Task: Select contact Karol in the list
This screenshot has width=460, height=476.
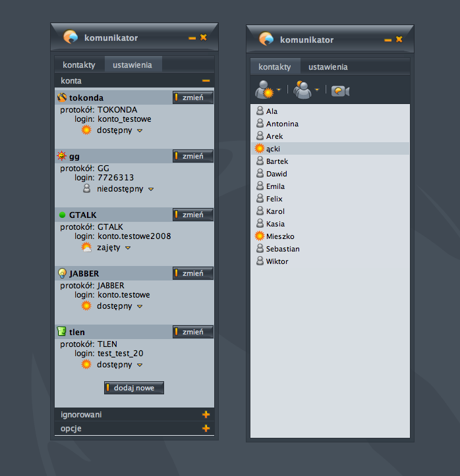Action: pyautogui.click(x=330, y=211)
